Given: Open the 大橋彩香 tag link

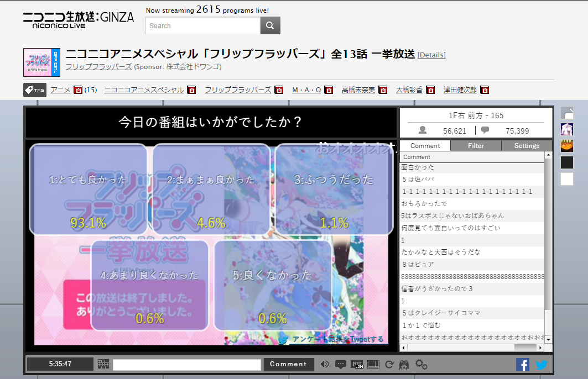Looking at the screenshot, I should pyautogui.click(x=409, y=90).
